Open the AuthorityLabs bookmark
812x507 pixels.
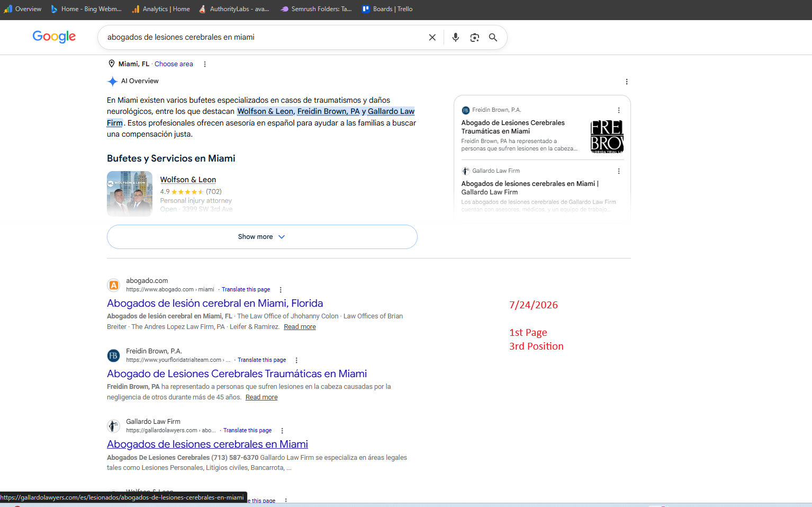(234, 9)
